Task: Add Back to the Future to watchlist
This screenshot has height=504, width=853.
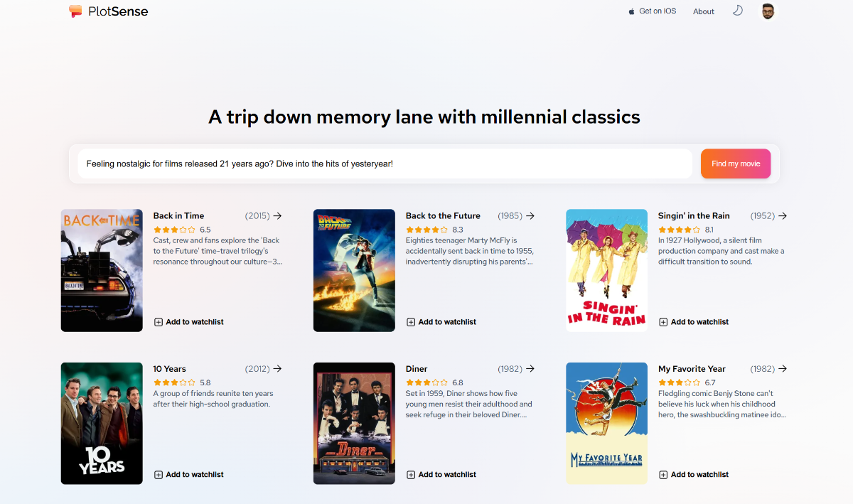Action: (x=441, y=322)
